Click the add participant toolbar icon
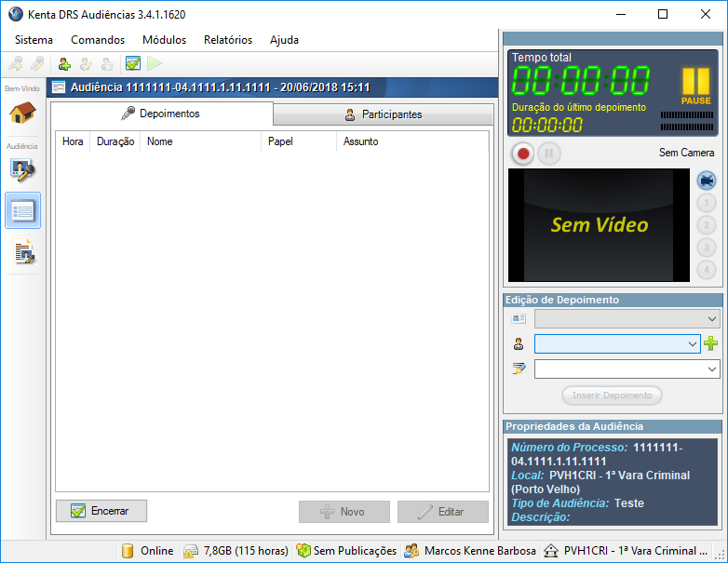Viewport: 728px width, 563px height. 64,64
